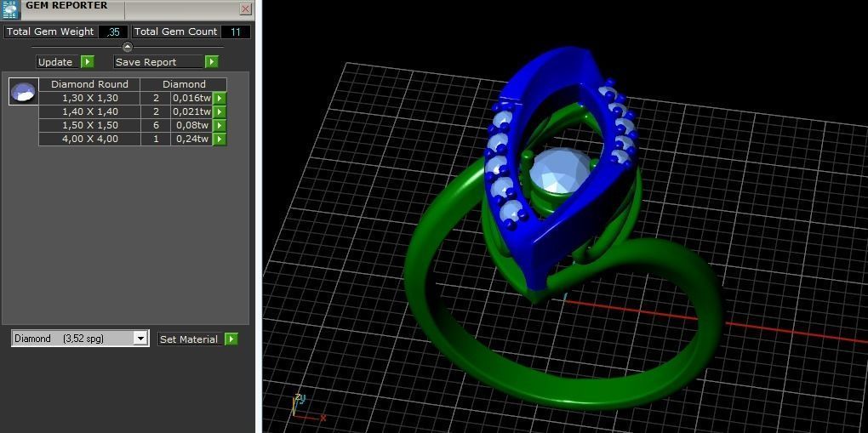Click green arrow in 0,021tw row
868x433 pixels.
click(x=220, y=111)
